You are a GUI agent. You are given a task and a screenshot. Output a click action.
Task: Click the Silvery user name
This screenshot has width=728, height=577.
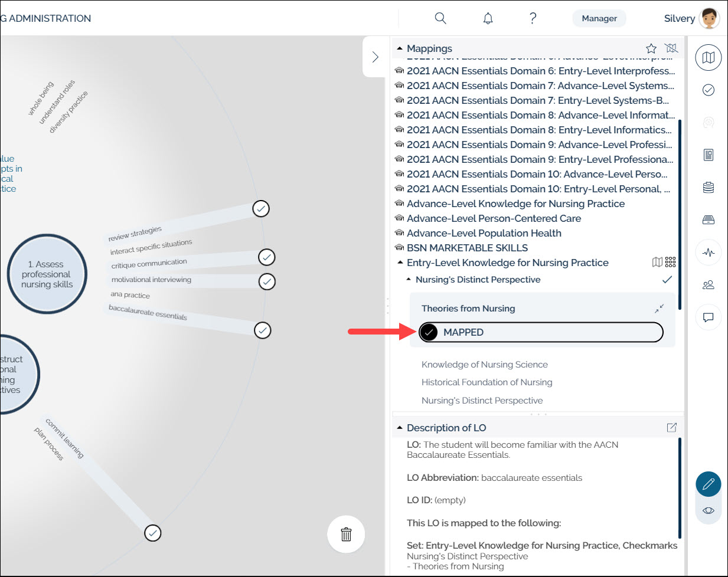[679, 18]
